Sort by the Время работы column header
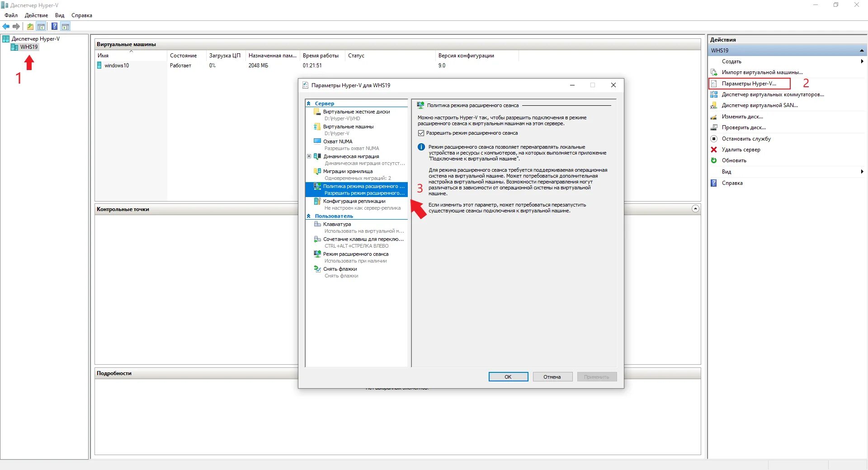The image size is (868, 470). pyautogui.click(x=322, y=56)
